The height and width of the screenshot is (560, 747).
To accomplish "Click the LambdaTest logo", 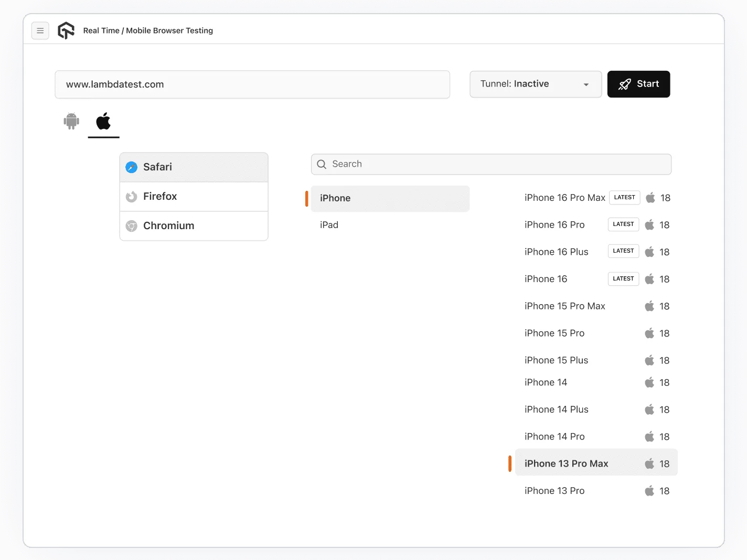I will pyautogui.click(x=66, y=30).
